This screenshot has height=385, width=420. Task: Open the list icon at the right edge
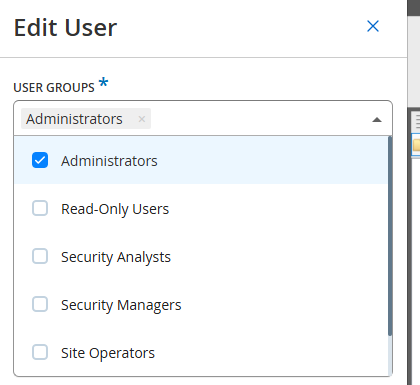417,121
